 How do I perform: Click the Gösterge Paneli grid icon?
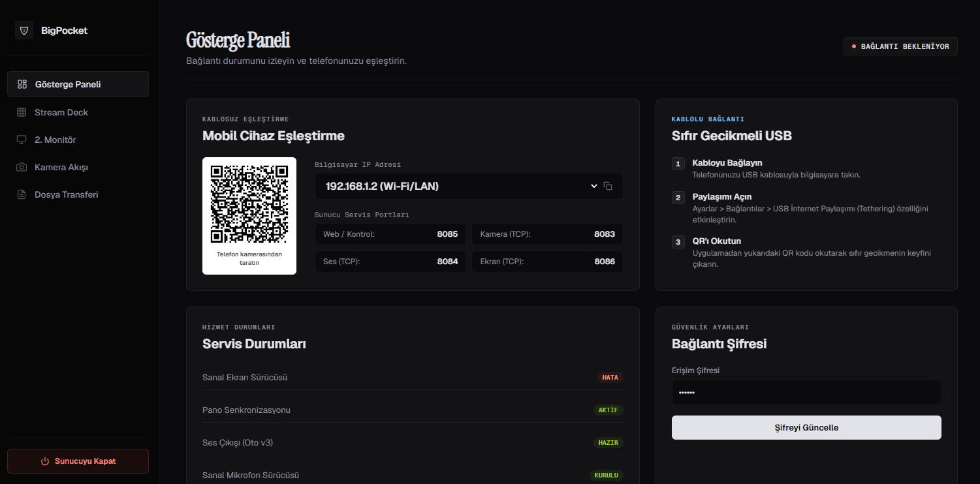[22, 84]
